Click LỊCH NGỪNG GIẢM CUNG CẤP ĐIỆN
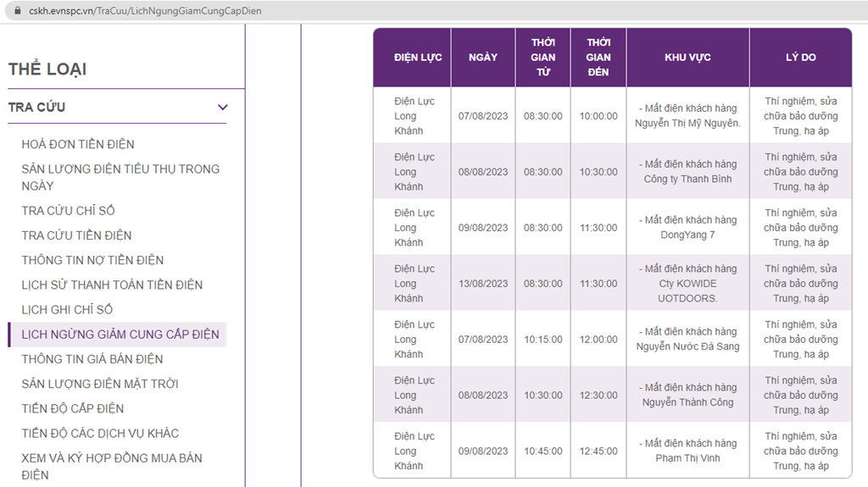 (120, 335)
